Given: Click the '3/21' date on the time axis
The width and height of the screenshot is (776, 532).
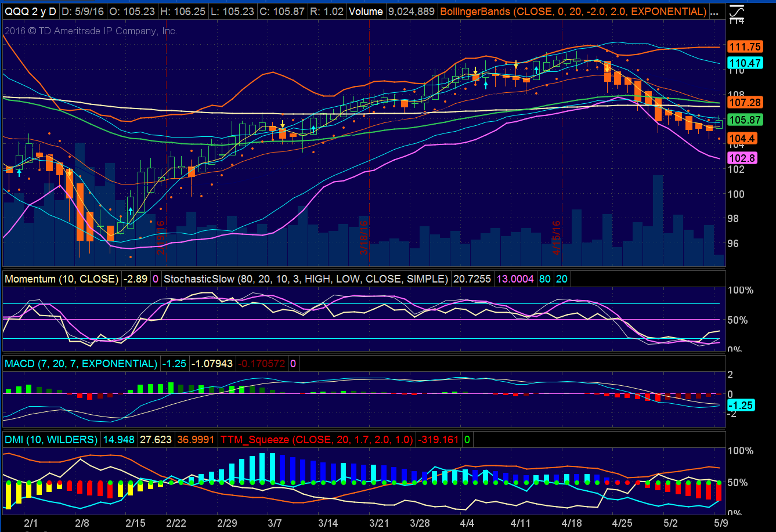Looking at the screenshot, I should 379,523.
